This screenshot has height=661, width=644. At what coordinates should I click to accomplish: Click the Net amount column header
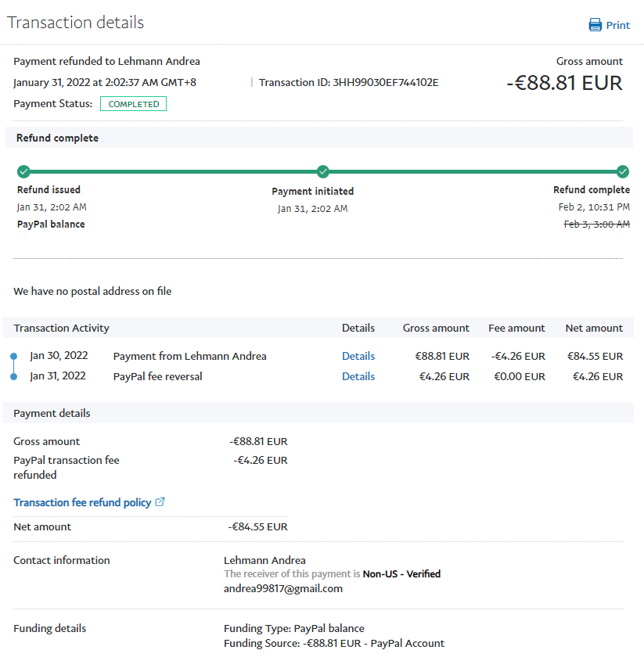[x=594, y=328]
